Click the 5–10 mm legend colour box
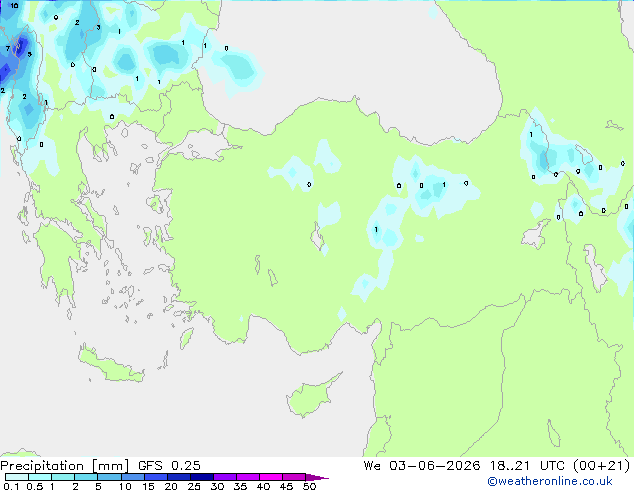The height and width of the screenshot is (490, 634). pos(109,477)
